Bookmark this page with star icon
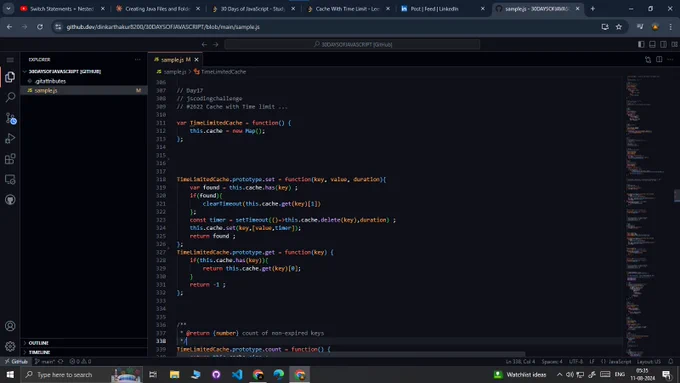Screen dimensions: 680x383 coord(619,27)
